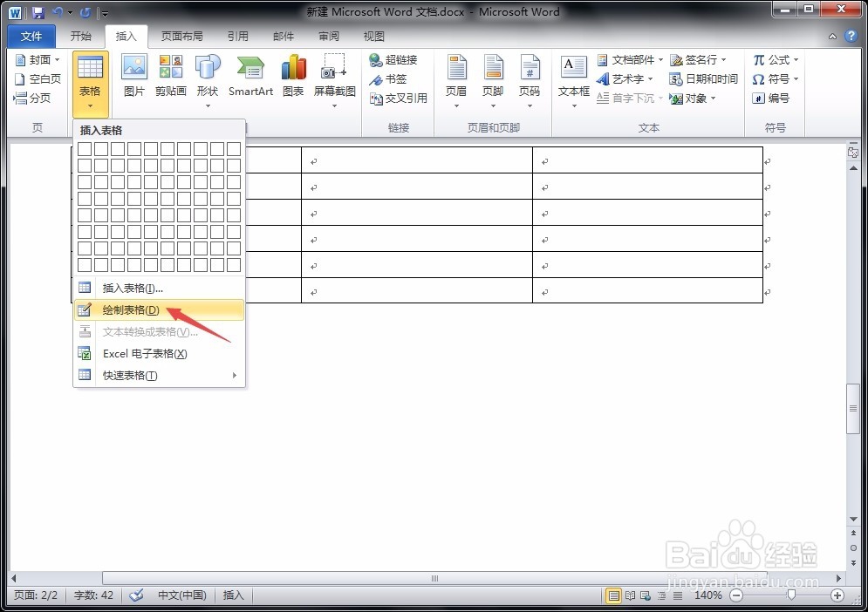Image resolution: width=868 pixels, height=612 pixels.
Task: Collapse the ribbon with the caret button
Action: (832, 37)
